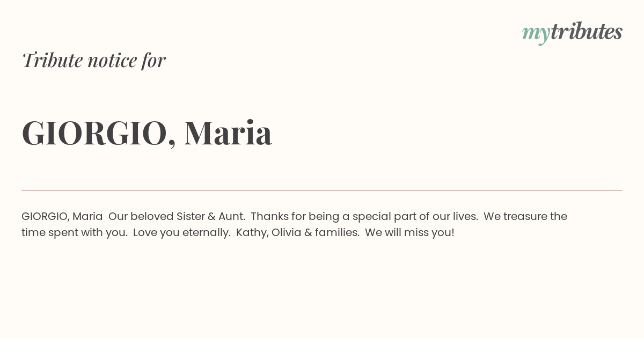The image size is (644, 338).
Task: Click the phrase "Our beloved Sister & Aunt"
Action: 177,216
